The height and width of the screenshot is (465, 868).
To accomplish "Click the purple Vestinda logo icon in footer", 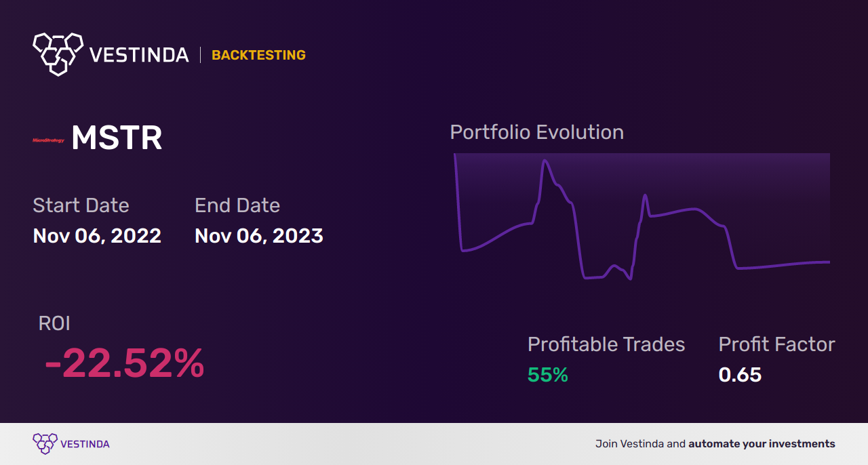I will click(x=45, y=443).
